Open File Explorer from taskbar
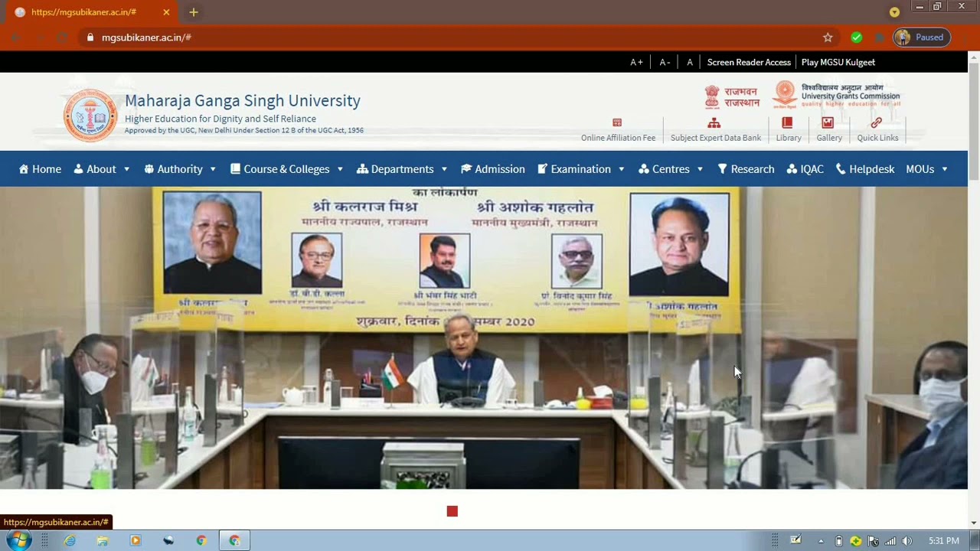Image resolution: width=980 pixels, height=551 pixels. 103,540
